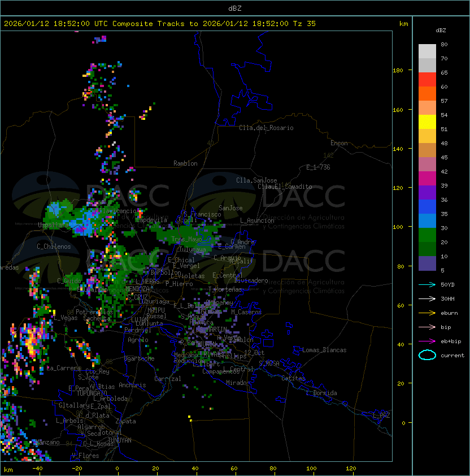Image resolution: width=470 pixels, height=476 pixels.
Task: Click the 'Tz 35' text in header
Action: (x=304, y=24)
